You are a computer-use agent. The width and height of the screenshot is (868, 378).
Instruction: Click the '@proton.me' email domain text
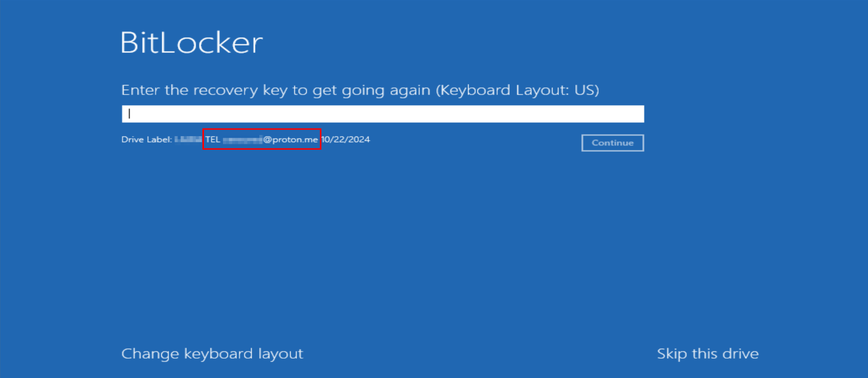(291, 139)
